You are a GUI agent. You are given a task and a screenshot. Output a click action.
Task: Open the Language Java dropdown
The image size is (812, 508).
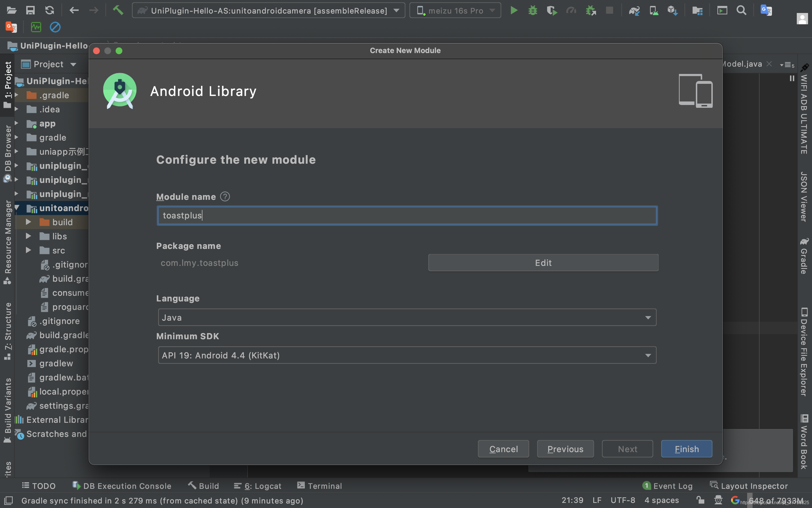407,317
